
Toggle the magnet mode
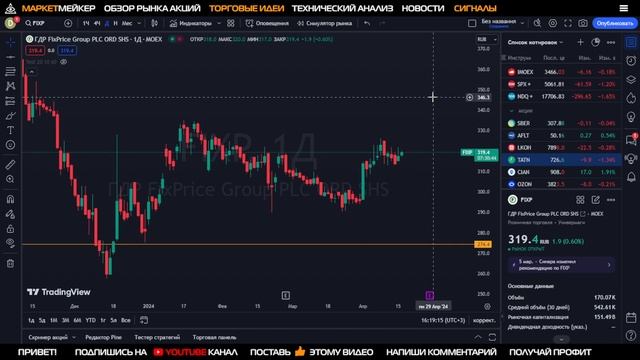click(x=10, y=199)
